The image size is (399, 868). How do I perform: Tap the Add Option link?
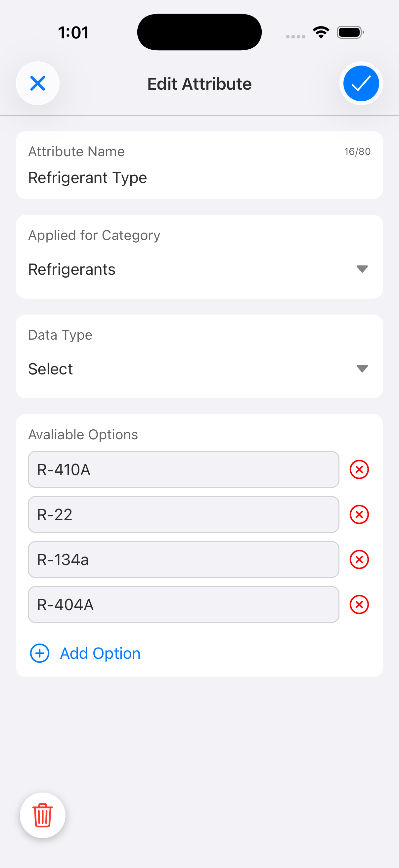click(100, 653)
